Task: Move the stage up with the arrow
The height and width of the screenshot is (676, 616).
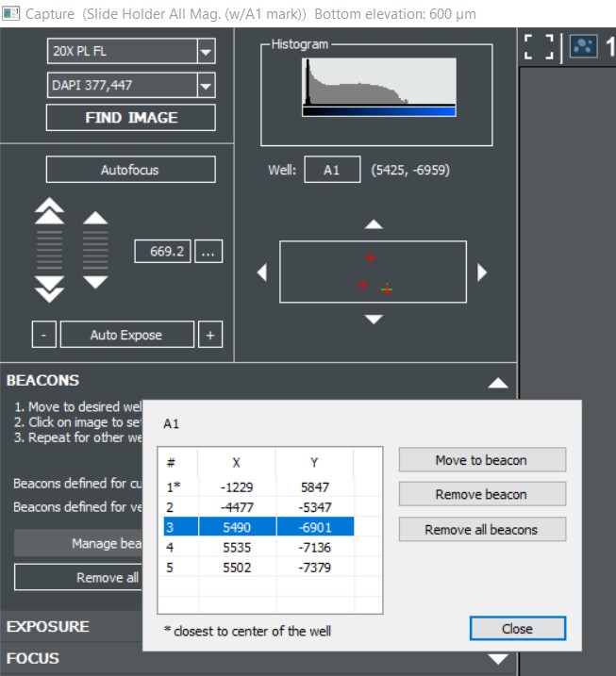Action: (374, 224)
